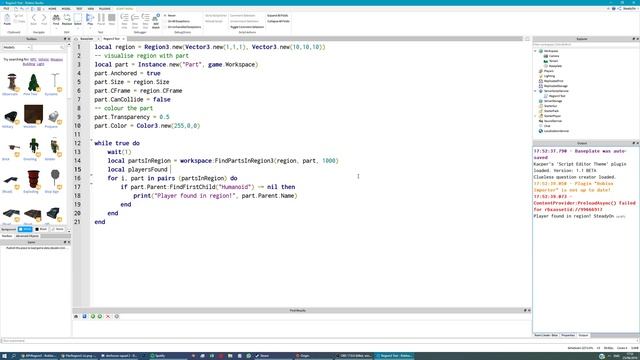Close the Region3 Test script tab
Image resolution: width=640 pixels, height=360 pixels.
124,39
